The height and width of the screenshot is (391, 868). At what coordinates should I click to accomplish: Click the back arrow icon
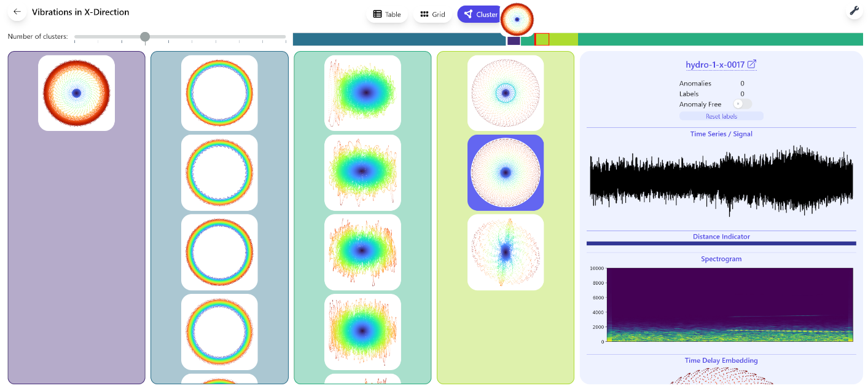(x=17, y=12)
